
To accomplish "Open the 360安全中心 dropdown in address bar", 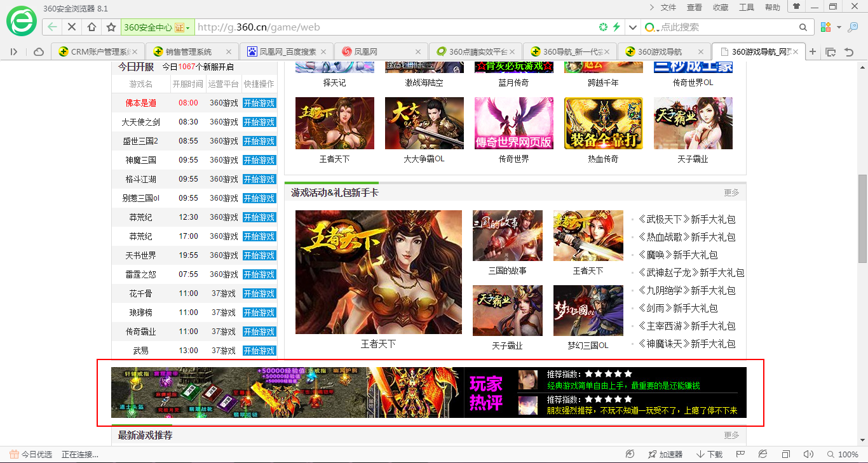I will coord(187,27).
